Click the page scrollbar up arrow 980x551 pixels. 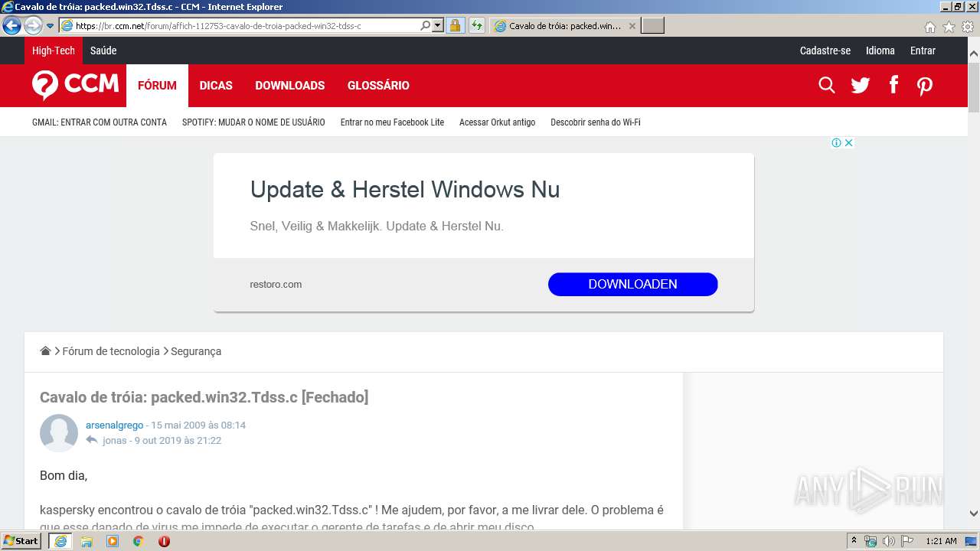[973, 54]
